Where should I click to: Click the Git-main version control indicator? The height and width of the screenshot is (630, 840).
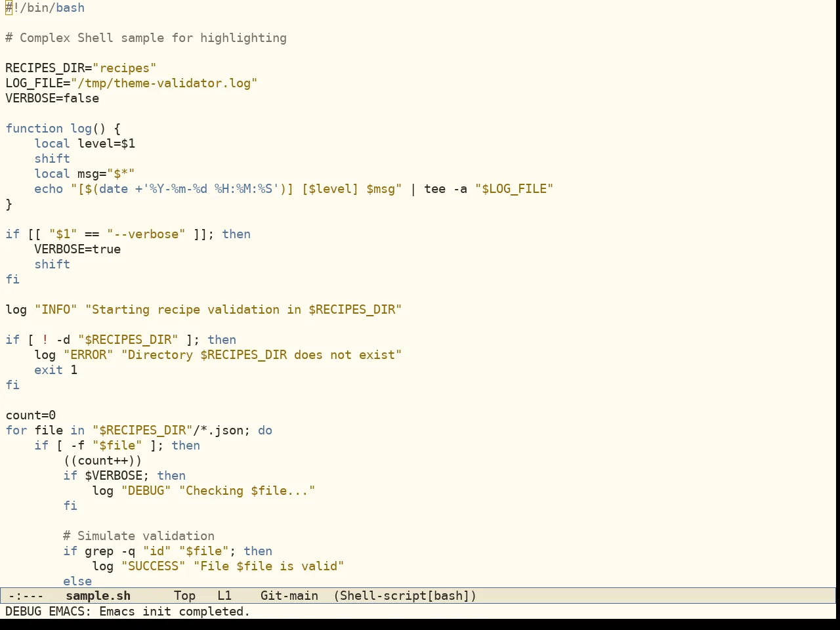tap(289, 596)
